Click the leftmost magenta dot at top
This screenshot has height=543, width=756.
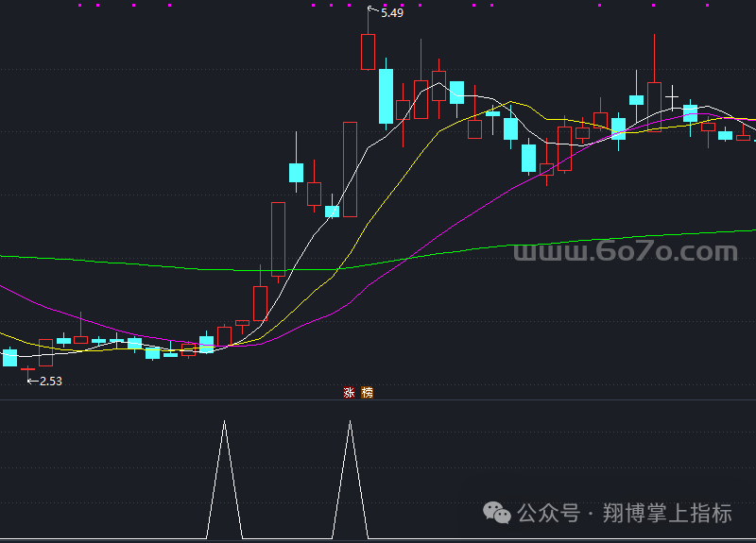[79, 5]
